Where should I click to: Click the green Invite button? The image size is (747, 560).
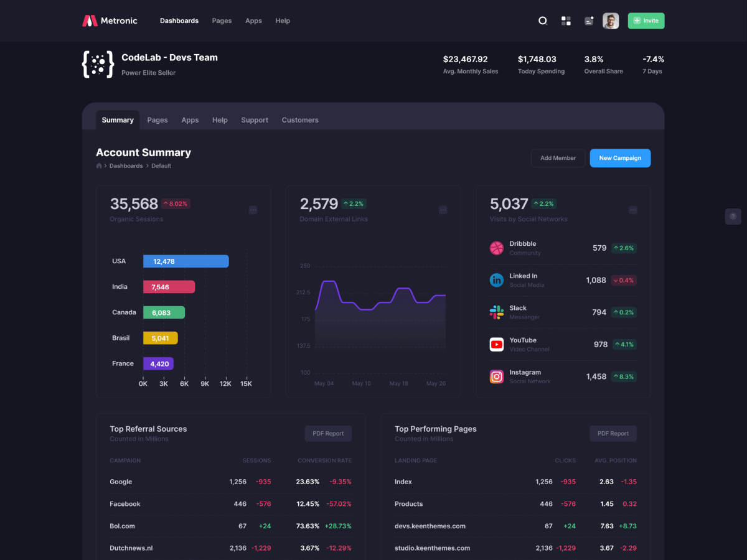tap(646, 21)
